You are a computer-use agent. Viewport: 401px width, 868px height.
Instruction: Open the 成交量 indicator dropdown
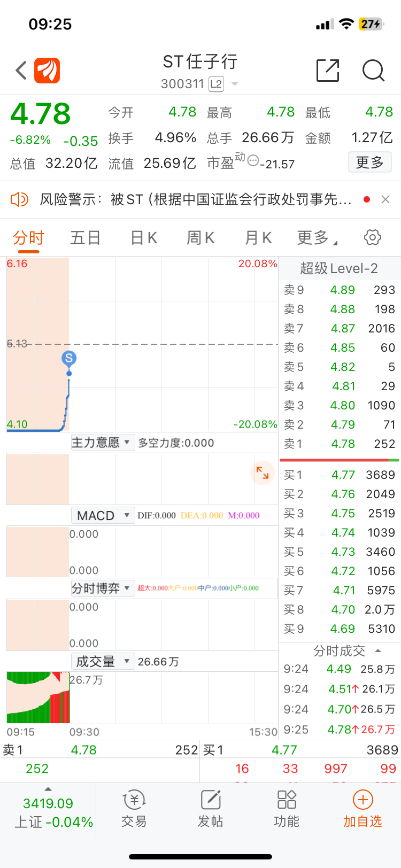[x=103, y=661]
